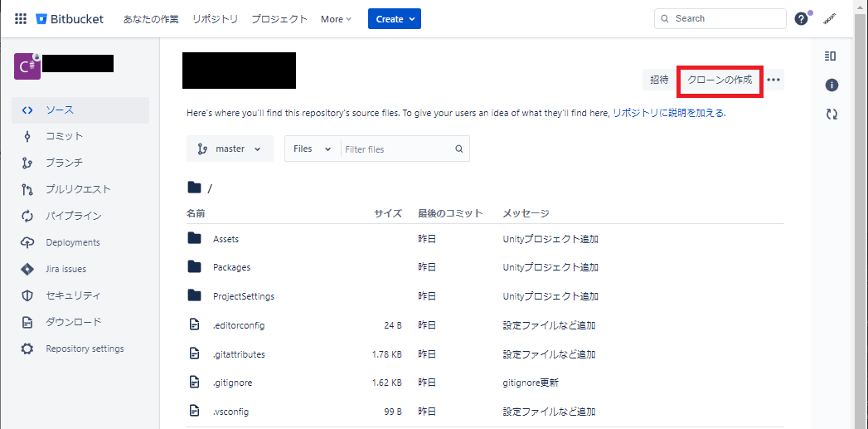868x429 pixels.
Task: Click the filter files search magnifier icon
Action: click(x=458, y=149)
